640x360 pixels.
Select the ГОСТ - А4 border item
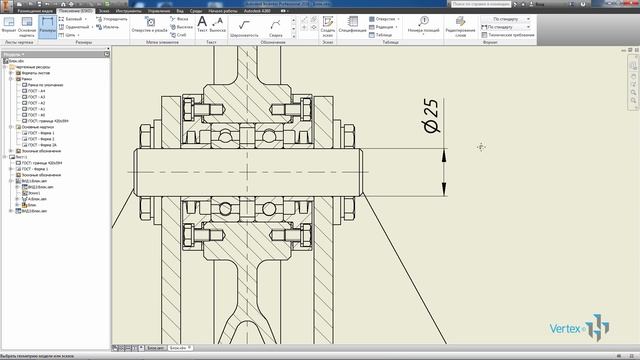pos(33,91)
